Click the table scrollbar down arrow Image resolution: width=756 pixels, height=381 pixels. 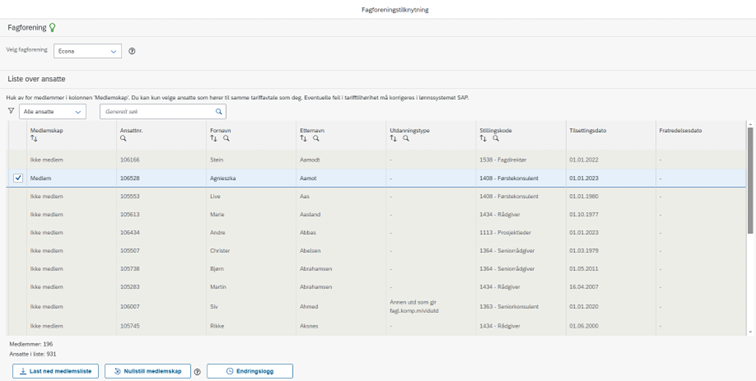[750, 332]
